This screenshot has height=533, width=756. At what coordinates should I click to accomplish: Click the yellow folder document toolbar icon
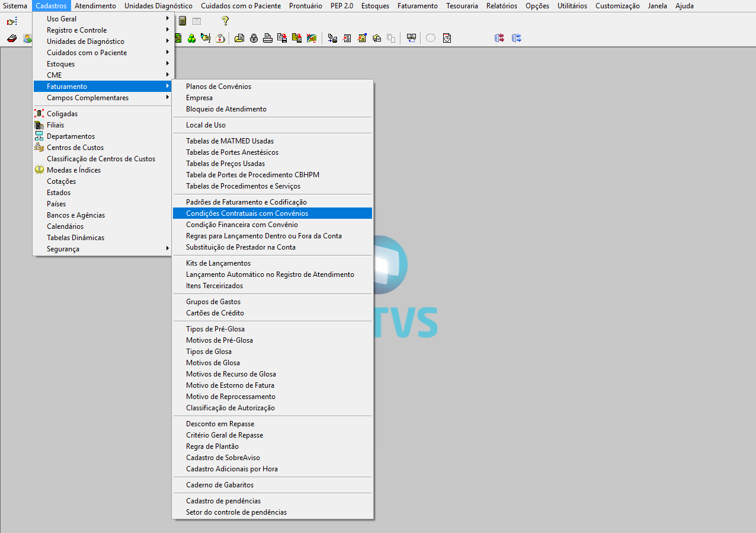click(x=239, y=39)
